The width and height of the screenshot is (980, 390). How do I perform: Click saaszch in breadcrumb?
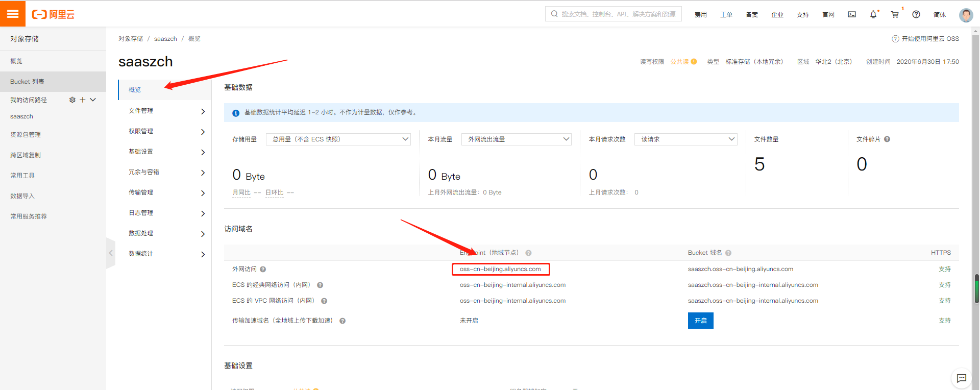pos(165,39)
